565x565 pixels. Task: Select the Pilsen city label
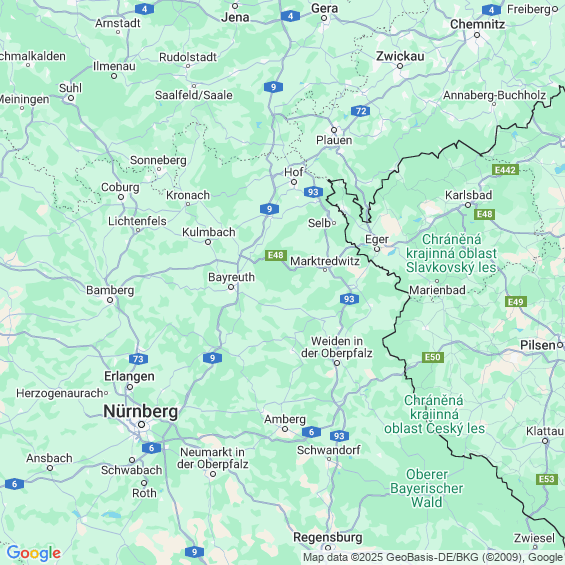pyautogui.click(x=538, y=345)
